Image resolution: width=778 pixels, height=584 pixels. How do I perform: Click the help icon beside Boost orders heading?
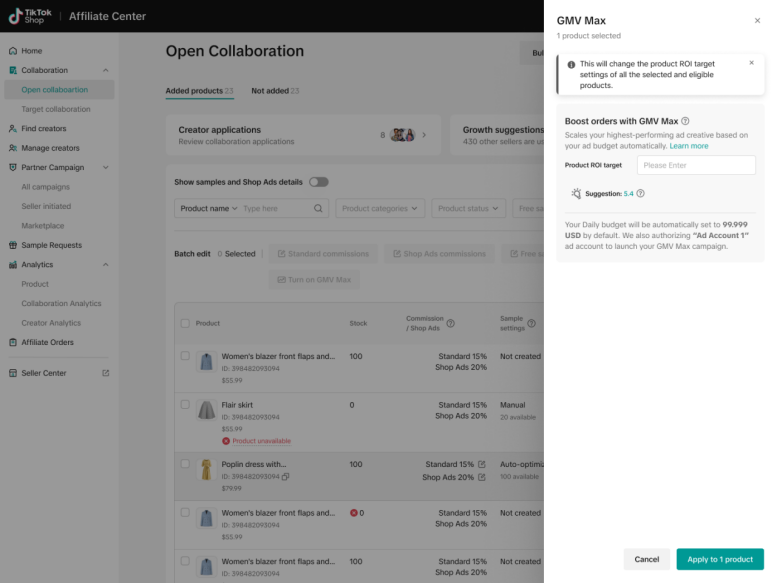click(685, 121)
